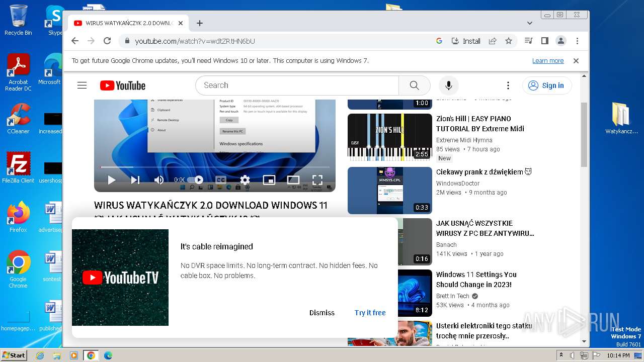Open Windows 11 Settings video title

click(x=476, y=280)
